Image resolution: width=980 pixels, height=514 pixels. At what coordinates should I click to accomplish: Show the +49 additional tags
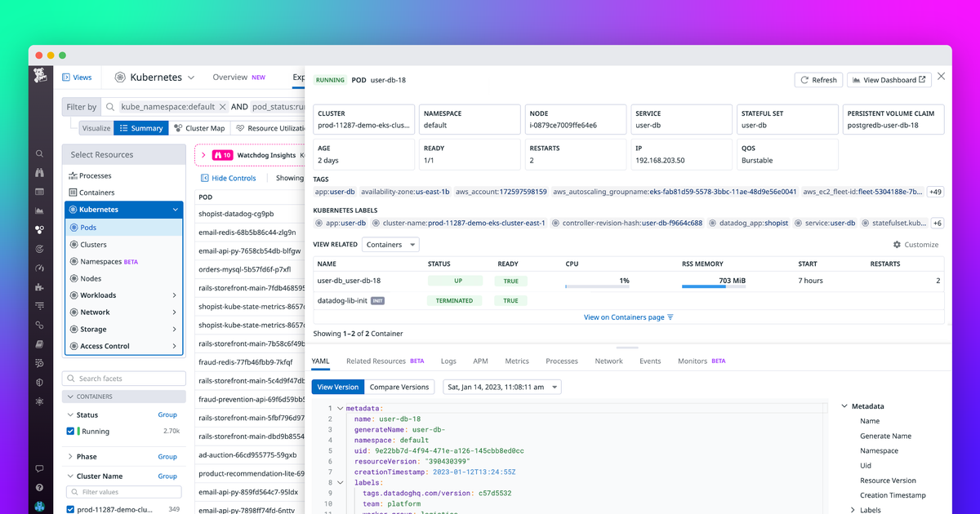(935, 192)
